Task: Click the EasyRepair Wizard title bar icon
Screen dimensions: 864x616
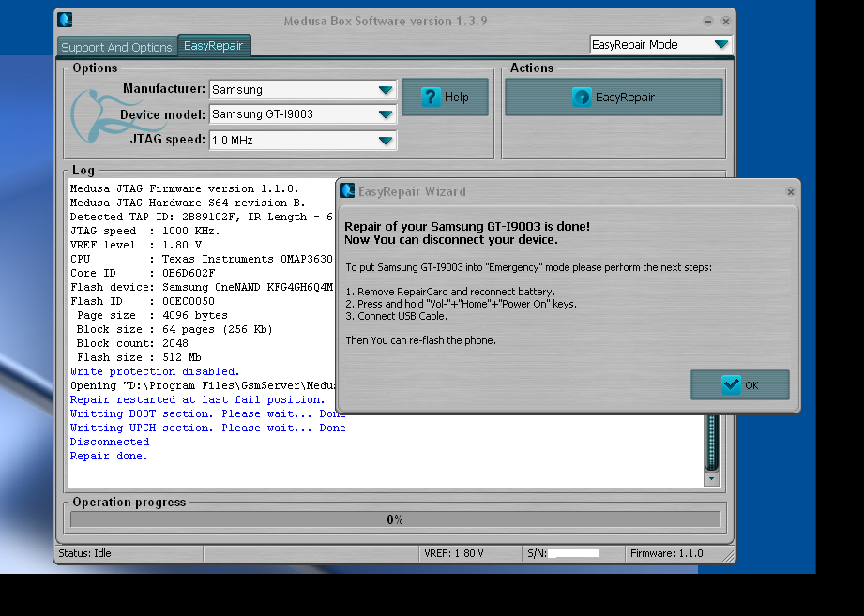Action: pyautogui.click(x=347, y=191)
